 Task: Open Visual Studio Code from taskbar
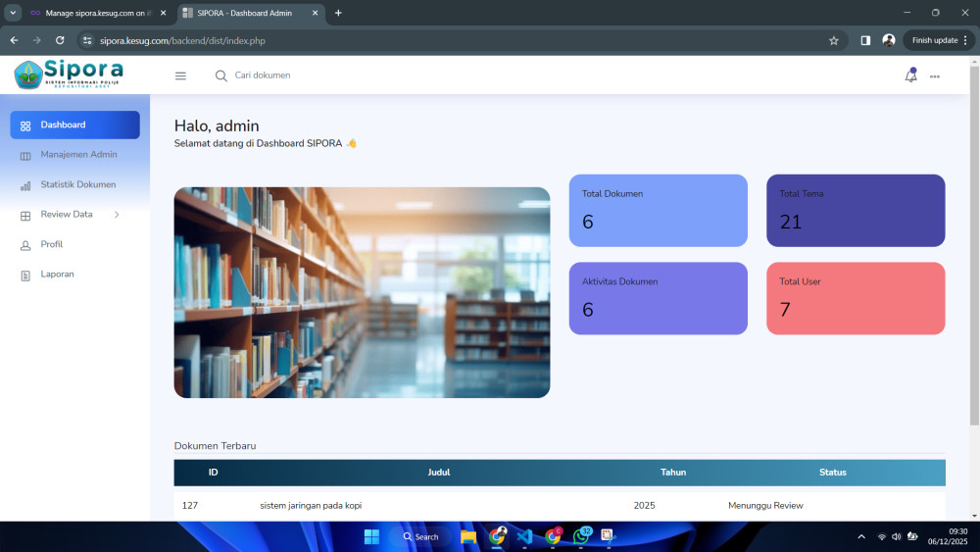[524, 536]
